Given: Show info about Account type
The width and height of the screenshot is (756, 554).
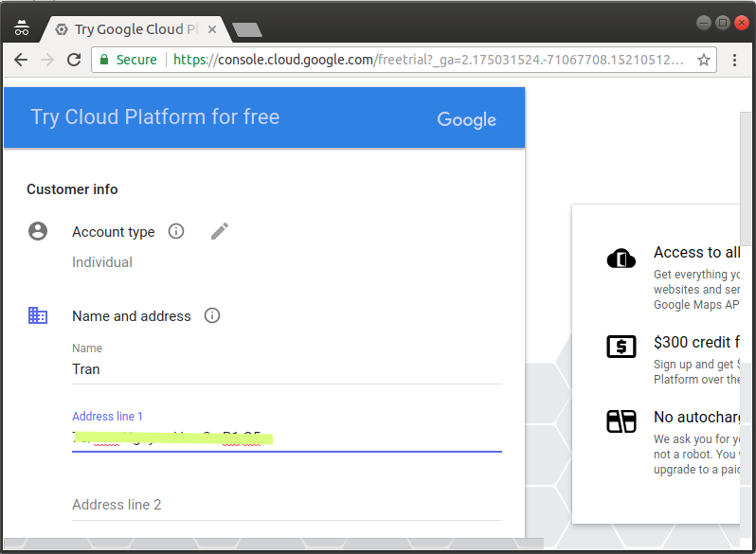Looking at the screenshot, I should [x=176, y=231].
